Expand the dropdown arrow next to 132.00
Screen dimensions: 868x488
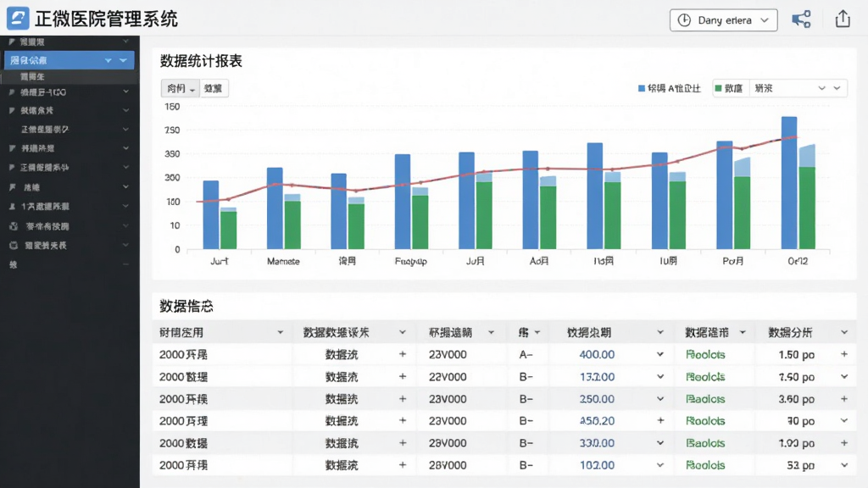coord(660,377)
